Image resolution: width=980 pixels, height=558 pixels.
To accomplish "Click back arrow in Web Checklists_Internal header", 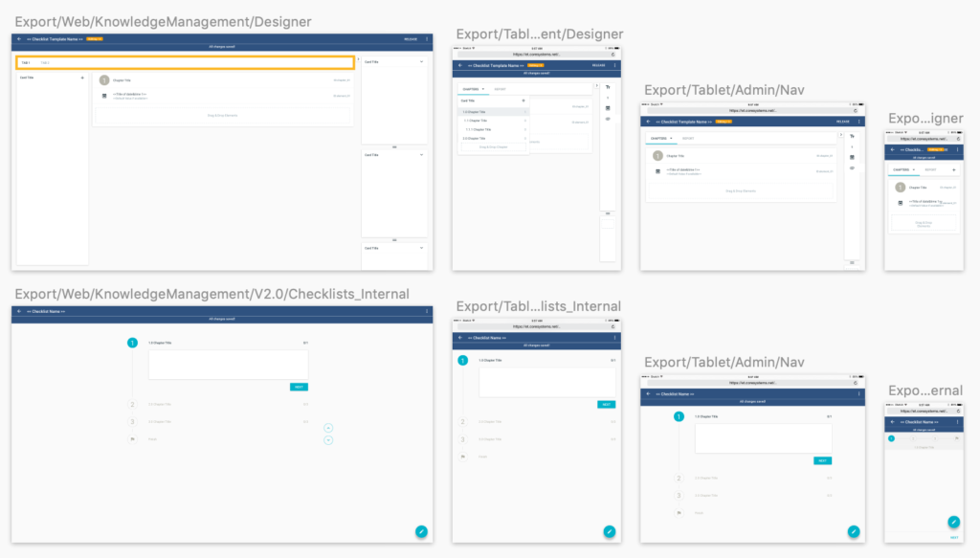I will 19,311.
